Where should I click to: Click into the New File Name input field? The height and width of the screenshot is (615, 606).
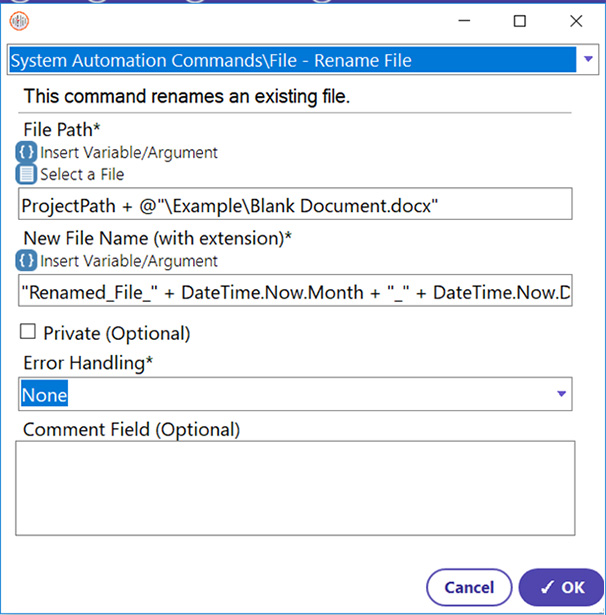click(x=295, y=291)
